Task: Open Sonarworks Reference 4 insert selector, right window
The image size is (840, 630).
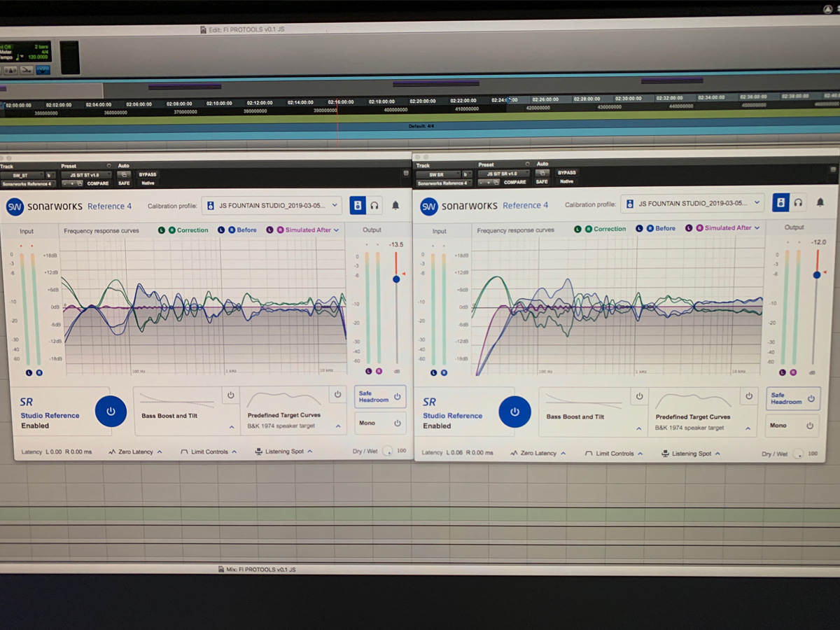Action: click(x=444, y=183)
